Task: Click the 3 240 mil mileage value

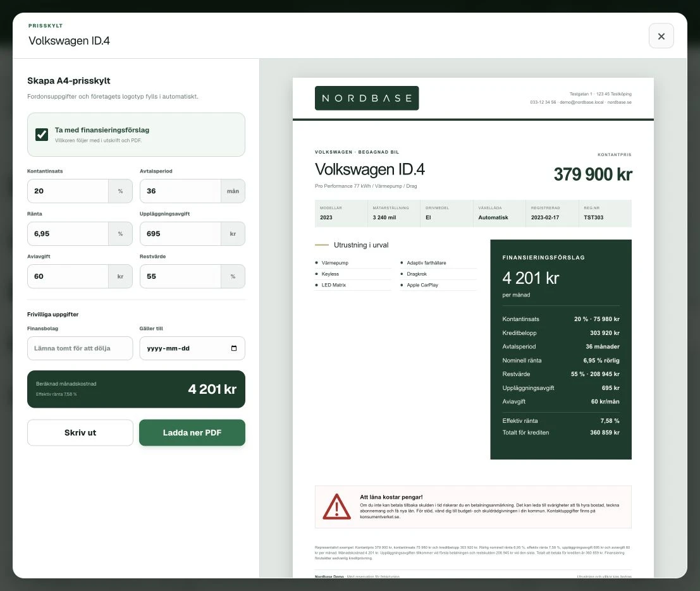Action: point(384,217)
